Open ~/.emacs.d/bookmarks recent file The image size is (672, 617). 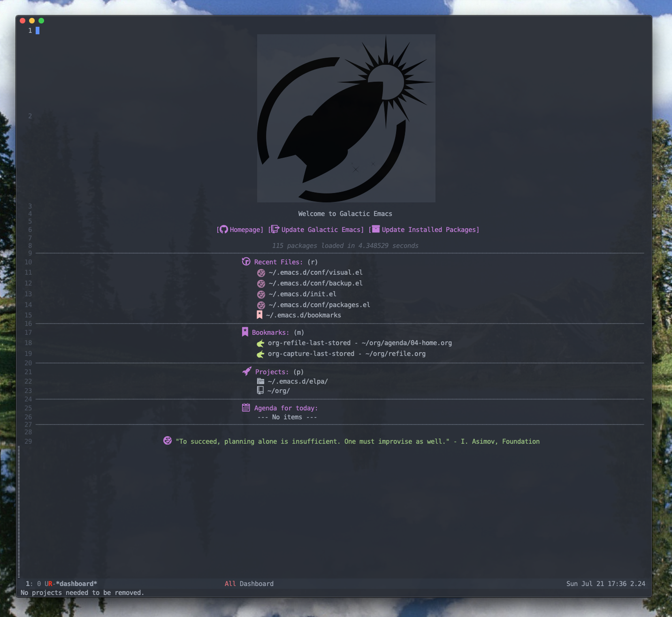(303, 315)
